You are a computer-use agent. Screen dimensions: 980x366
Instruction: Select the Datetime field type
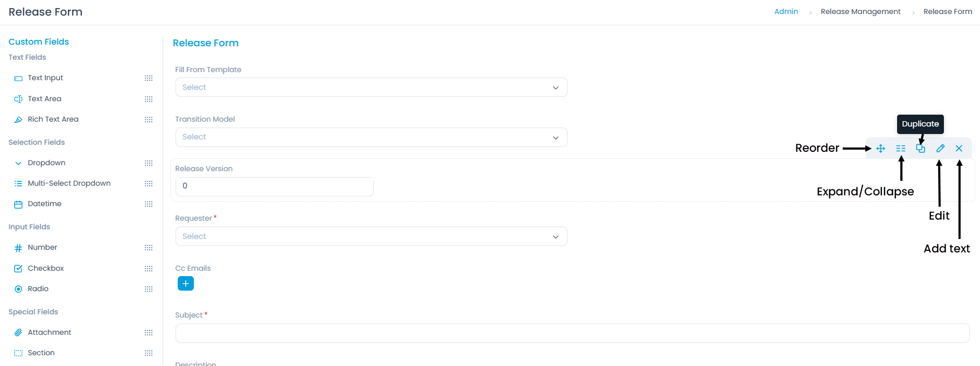pos(45,204)
